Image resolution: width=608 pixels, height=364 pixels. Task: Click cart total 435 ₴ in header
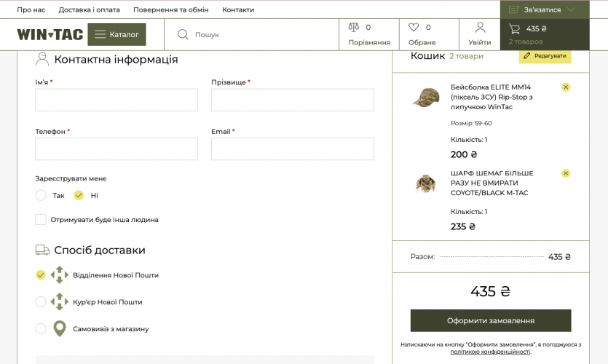point(536,28)
